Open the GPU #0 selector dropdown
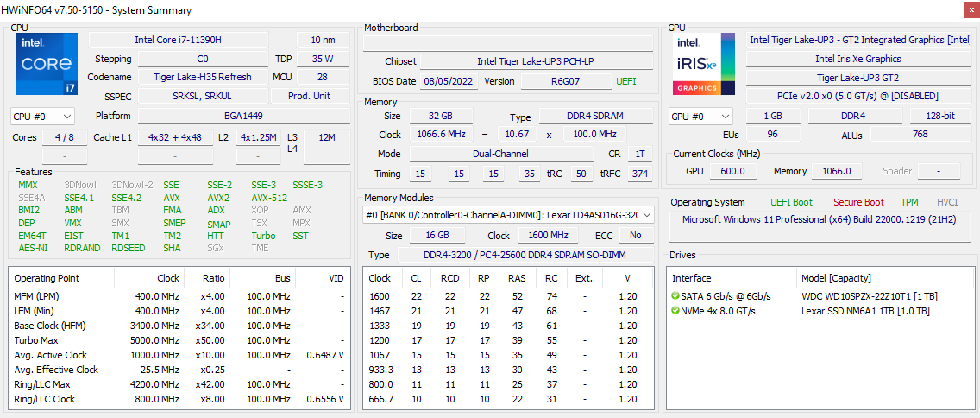Screen dimensions: 980x418 (700, 117)
